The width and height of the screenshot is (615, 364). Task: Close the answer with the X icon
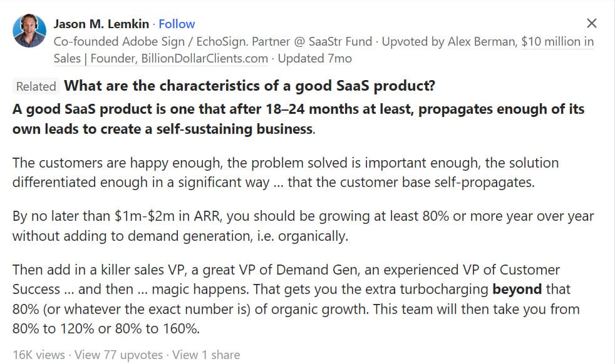click(591, 23)
